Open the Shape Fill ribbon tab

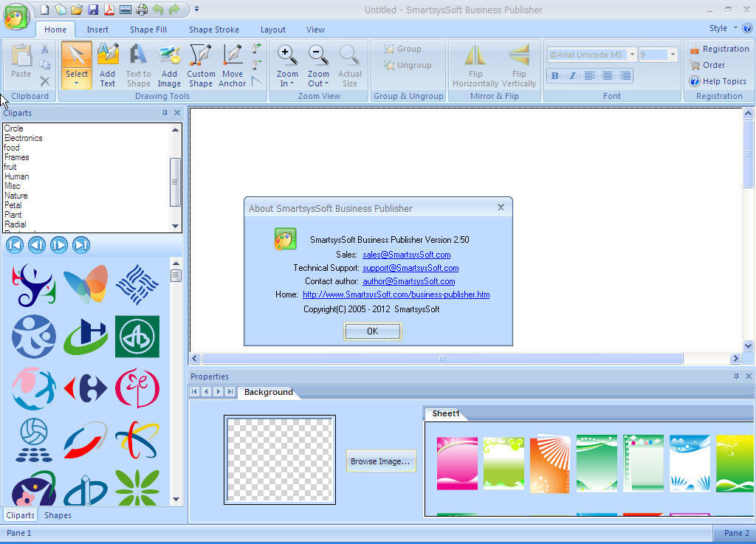point(148,30)
